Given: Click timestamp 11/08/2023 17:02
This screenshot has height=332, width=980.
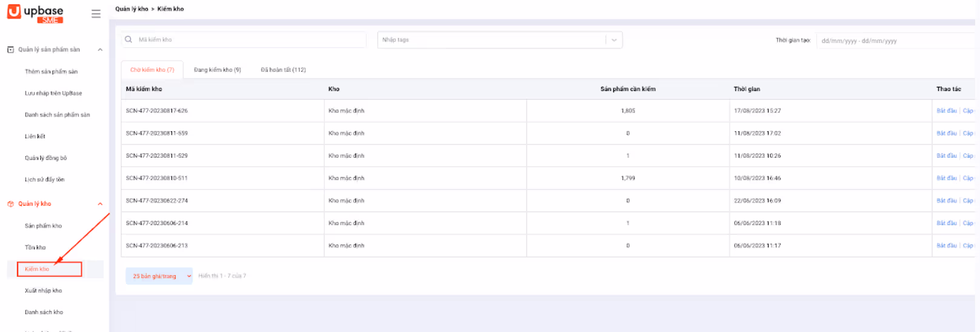Looking at the screenshot, I should 758,134.
